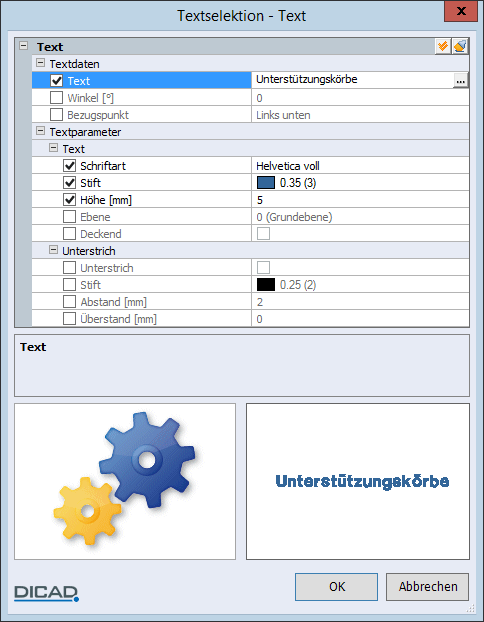Image resolution: width=484 pixels, height=622 pixels.
Task: Close the Textselektion dialog with X
Action: (461, 12)
